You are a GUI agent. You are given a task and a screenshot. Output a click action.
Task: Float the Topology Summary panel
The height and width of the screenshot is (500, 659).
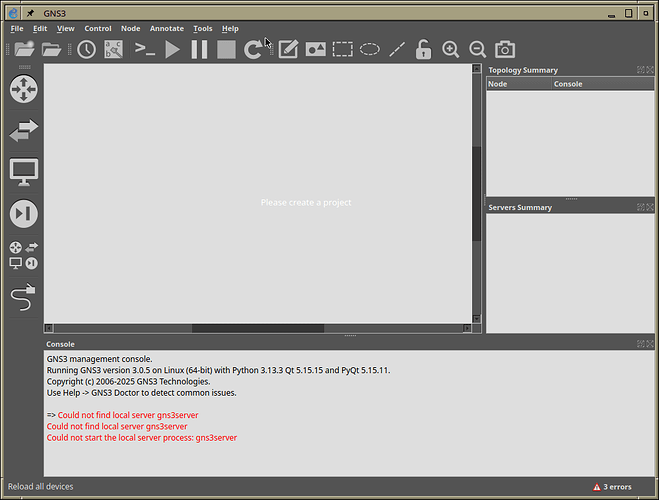[x=641, y=70]
